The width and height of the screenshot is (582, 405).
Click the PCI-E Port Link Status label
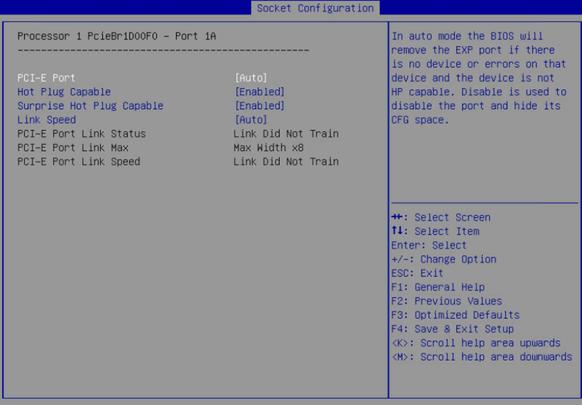[81, 134]
